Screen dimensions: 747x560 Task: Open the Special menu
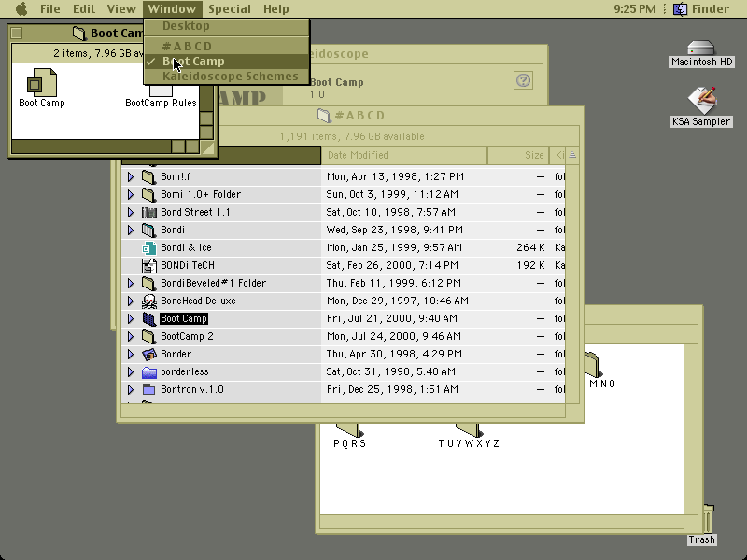[230, 9]
